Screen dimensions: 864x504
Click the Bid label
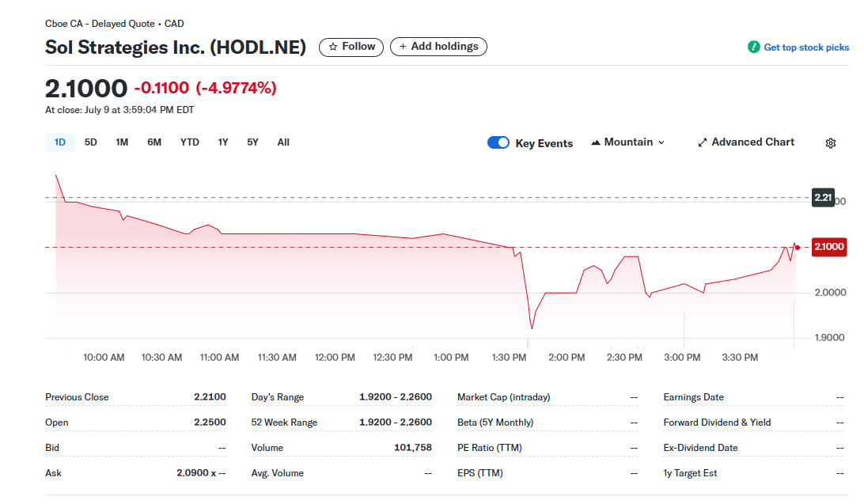pyautogui.click(x=52, y=448)
